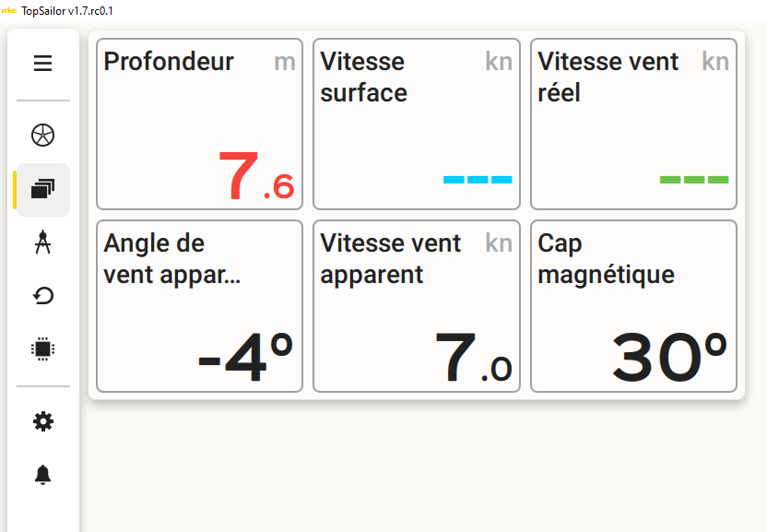Select the Profondeur depth tile
767x532 pixels.
(199, 124)
